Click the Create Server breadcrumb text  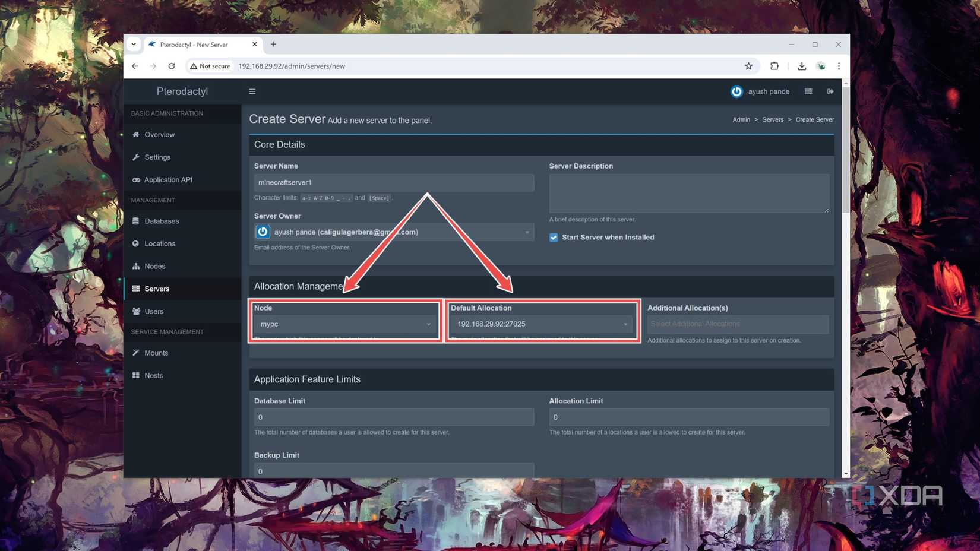tap(814, 119)
